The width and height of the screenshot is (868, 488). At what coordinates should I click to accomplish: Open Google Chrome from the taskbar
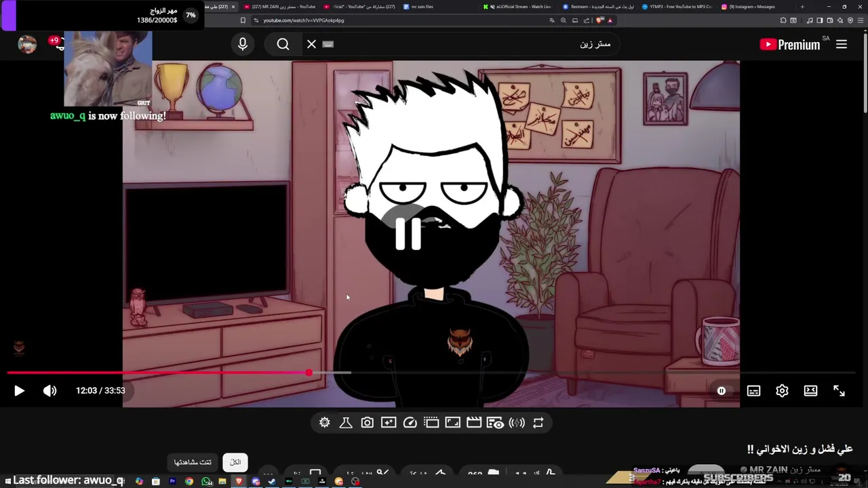[x=189, y=481]
